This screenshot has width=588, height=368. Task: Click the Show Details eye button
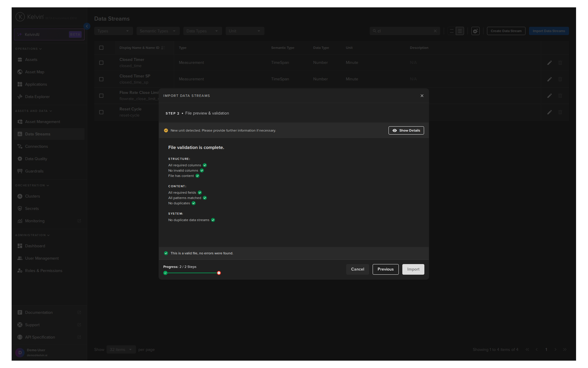pyautogui.click(x=406, y=130)
